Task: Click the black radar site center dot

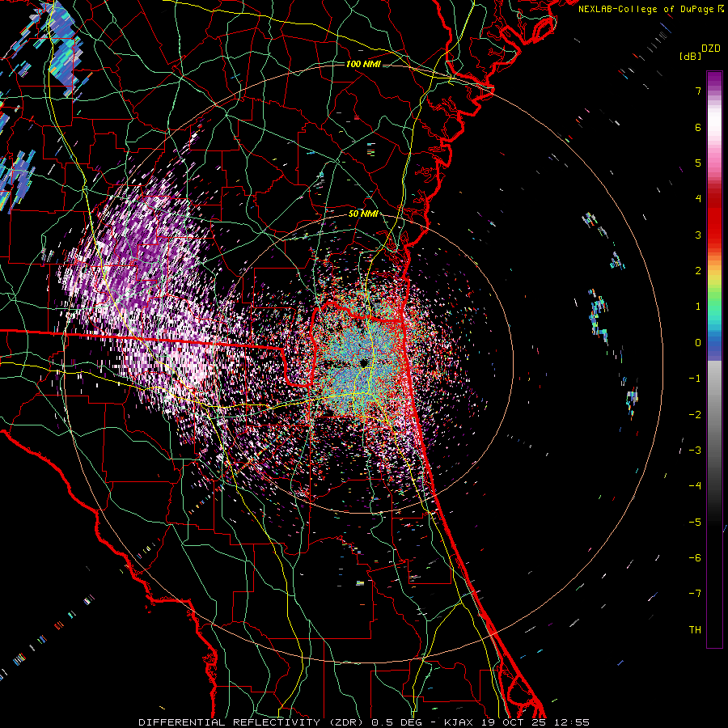Action: tap(363, 363)
